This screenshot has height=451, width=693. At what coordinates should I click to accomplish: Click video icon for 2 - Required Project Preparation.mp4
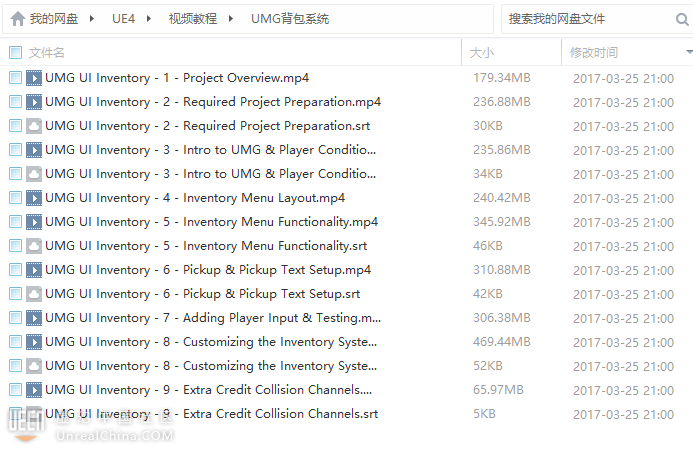pyautogui.click(x=34, y=102)
